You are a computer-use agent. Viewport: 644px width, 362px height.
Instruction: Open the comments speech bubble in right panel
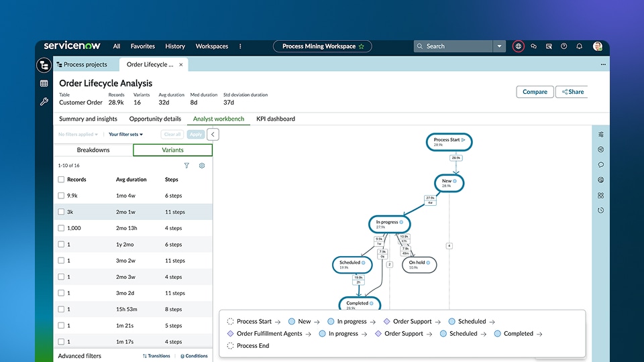pyautogui.click(x=601, y=165)
